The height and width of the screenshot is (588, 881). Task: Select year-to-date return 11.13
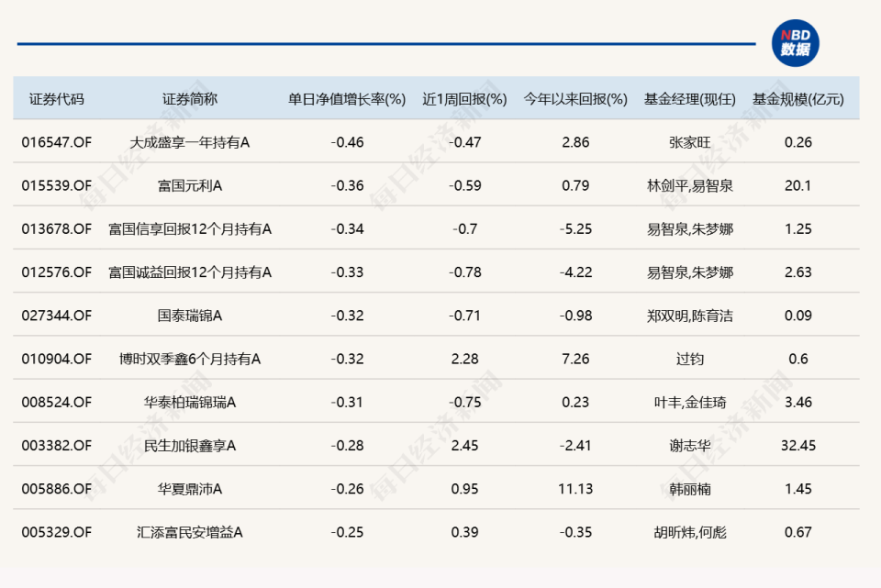click(575, 488)
